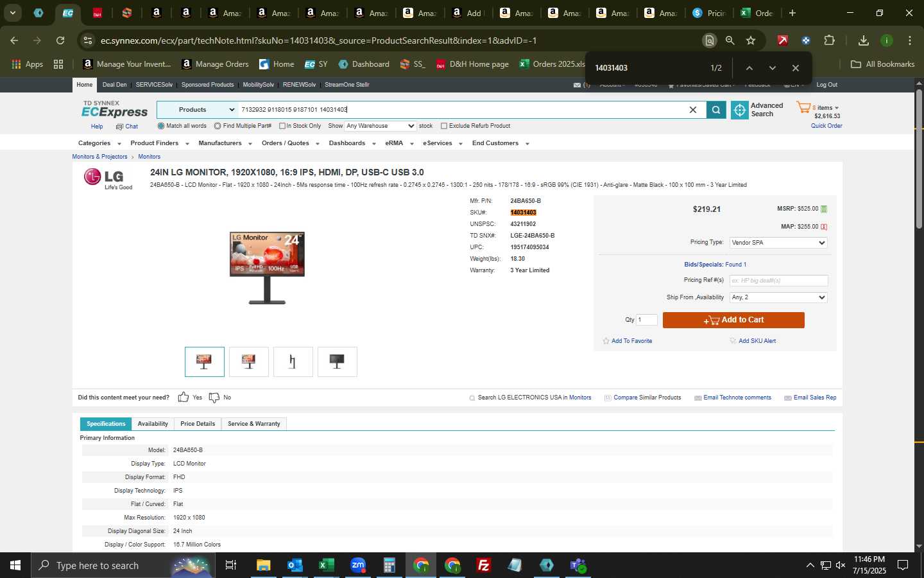Screen dimensions: 924x578
Task: Switch to Price Details tab
Action: pyautogui.click(x=198, y=424)
